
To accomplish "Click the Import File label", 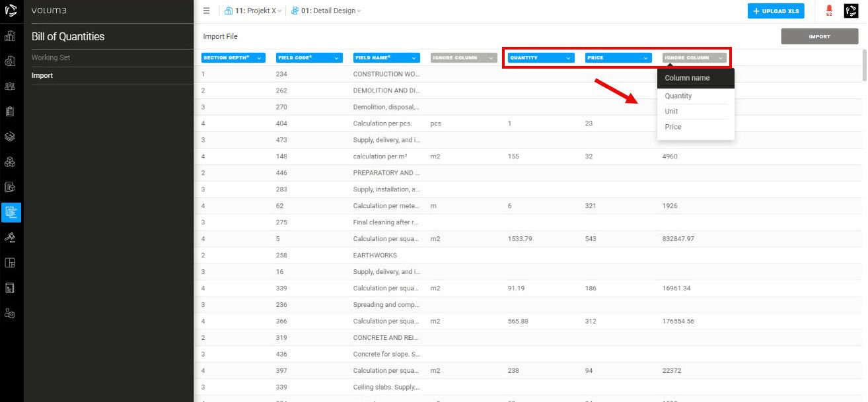I will [x=220, y=36].
